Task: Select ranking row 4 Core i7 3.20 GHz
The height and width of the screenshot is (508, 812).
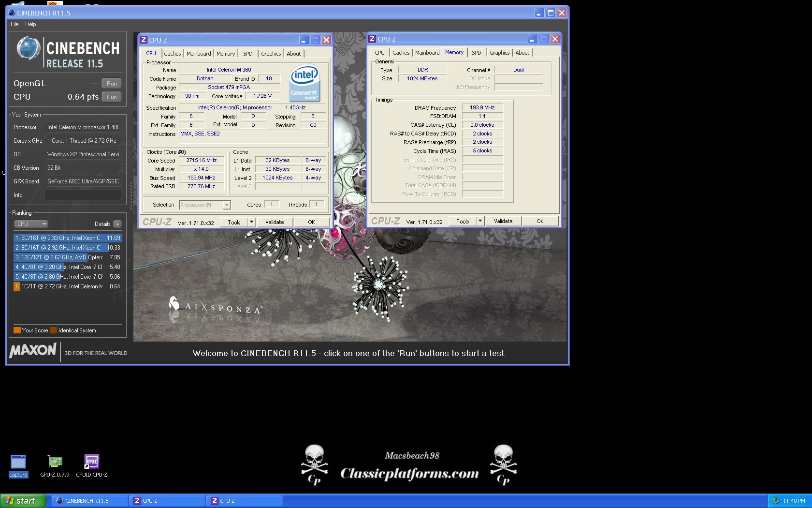Action: (x=68, y=267)
